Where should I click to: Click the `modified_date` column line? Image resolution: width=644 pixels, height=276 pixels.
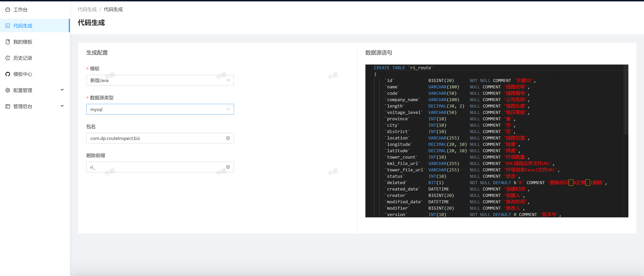pyautogui.click(x=457, y=202)
